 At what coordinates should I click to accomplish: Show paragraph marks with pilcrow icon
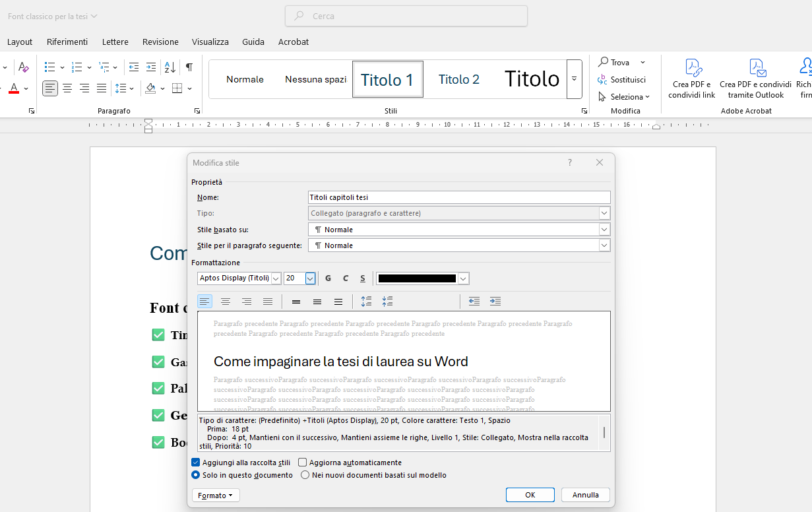(189, 67)
